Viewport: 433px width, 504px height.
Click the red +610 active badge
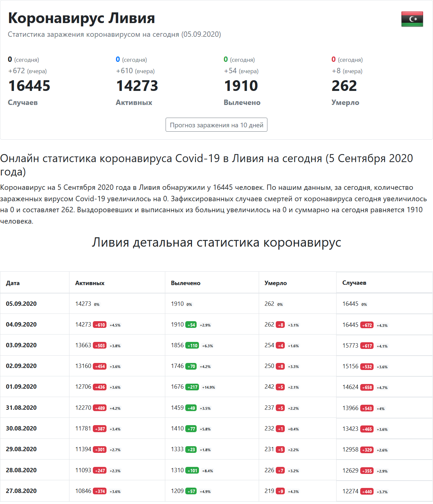tap(99, 325)
